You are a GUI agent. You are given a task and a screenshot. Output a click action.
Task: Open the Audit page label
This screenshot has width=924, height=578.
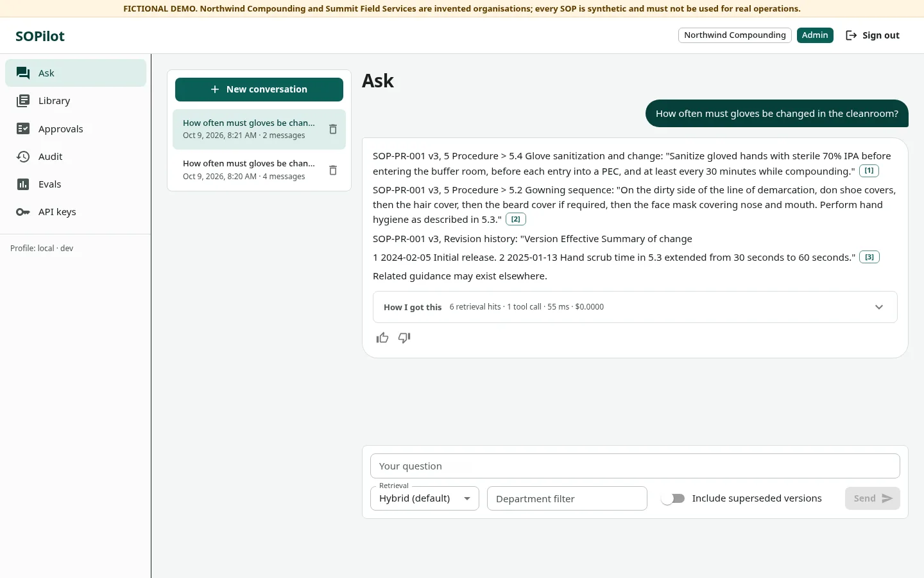[51, 157]
